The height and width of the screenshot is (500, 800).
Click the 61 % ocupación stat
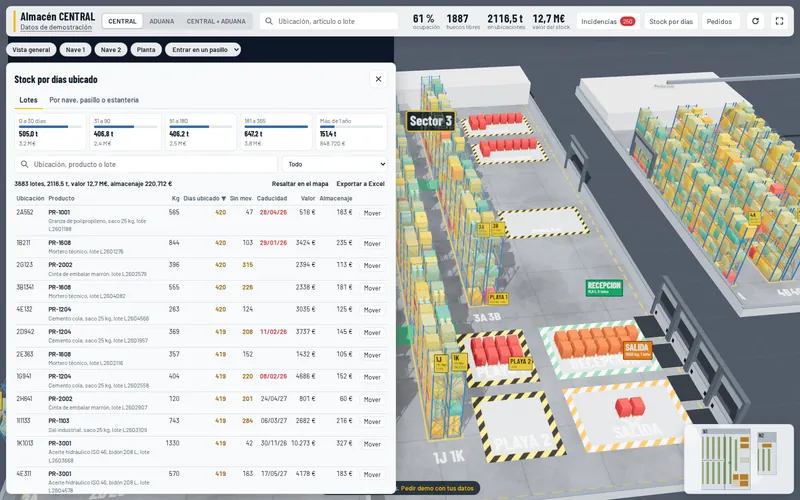(x=424, y=21)
